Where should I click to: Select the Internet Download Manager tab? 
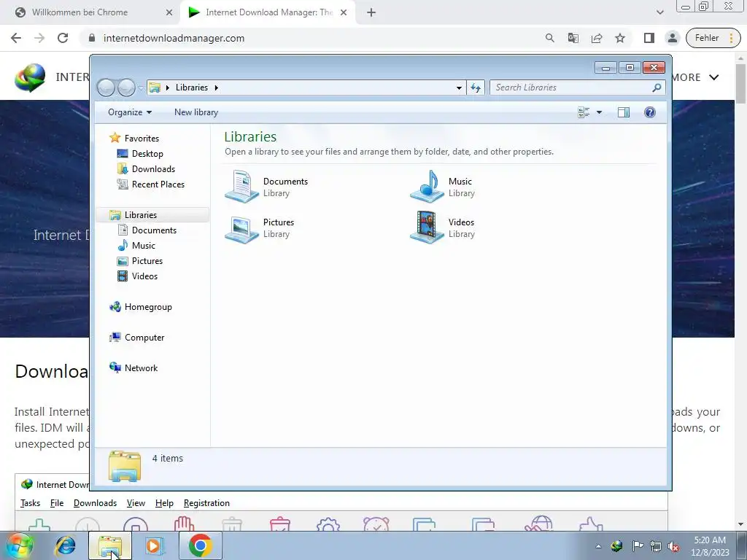[x=268, y=12]
